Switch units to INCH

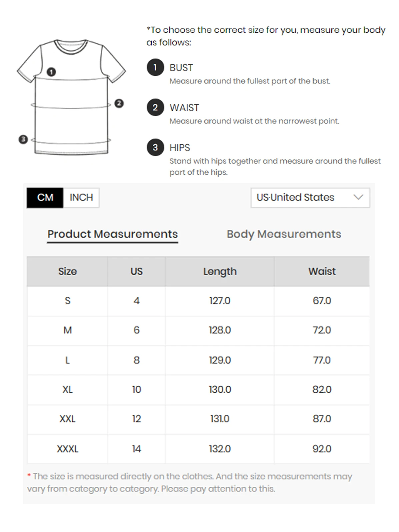(x=81, y=198)
